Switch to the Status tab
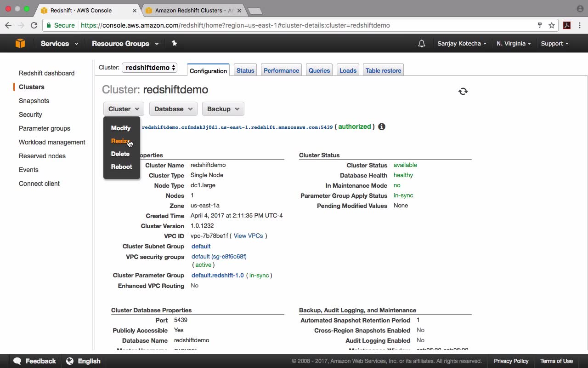This screenshot has height=368, width=588. pyautogui.click(x=245, y=70)
